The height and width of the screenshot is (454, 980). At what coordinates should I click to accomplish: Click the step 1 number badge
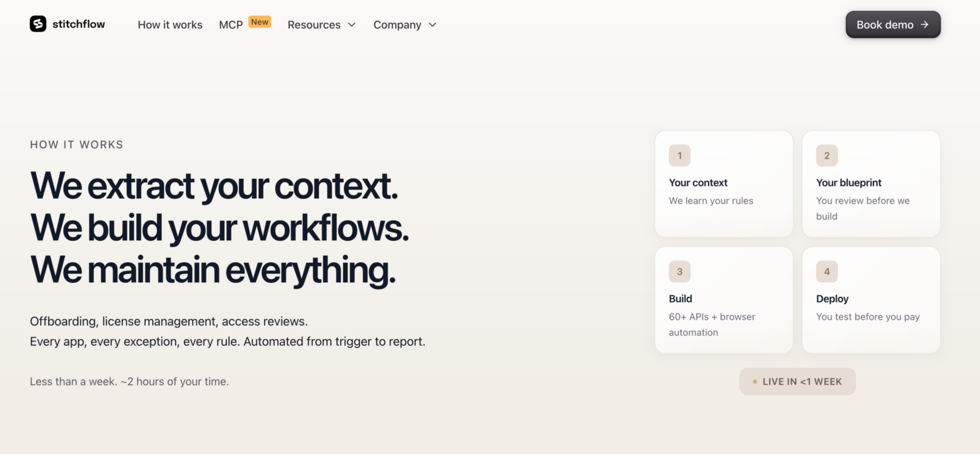pos(680,155)
